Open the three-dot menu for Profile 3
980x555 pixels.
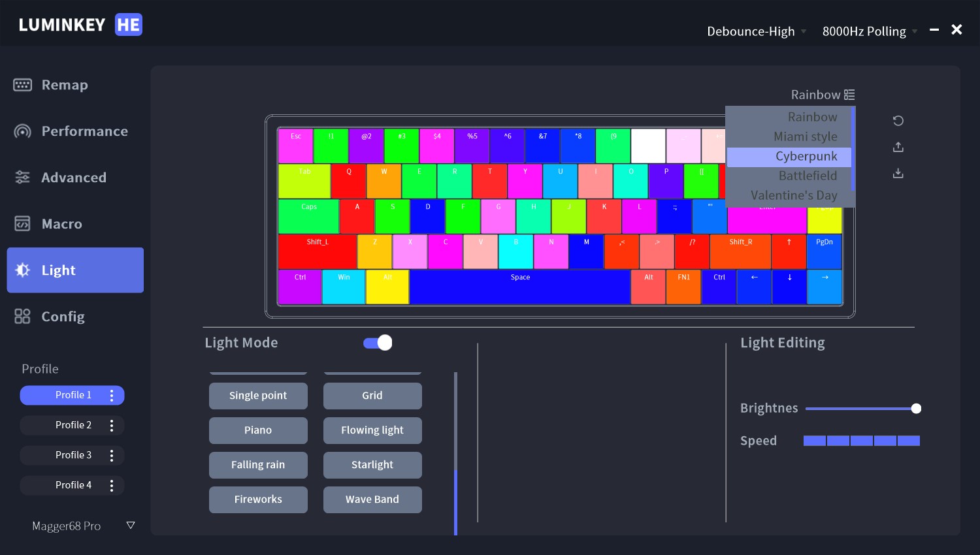(112, 455)
